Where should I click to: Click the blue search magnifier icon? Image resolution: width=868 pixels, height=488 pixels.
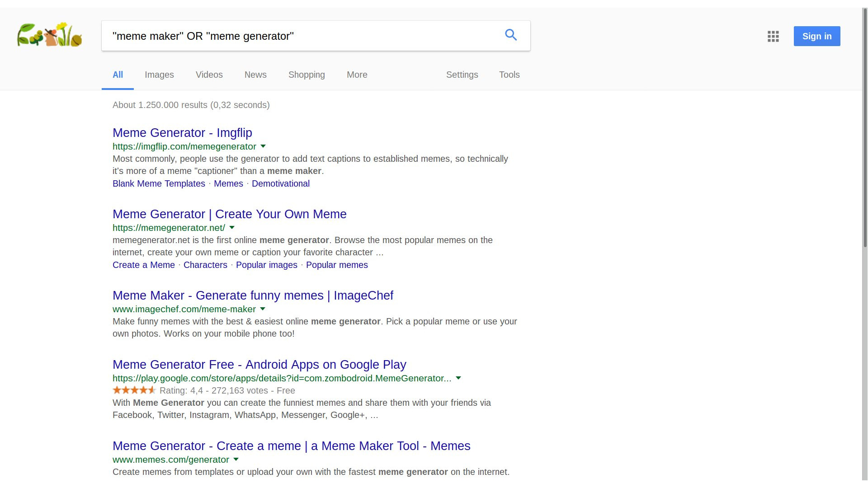[x=511, y=35]
